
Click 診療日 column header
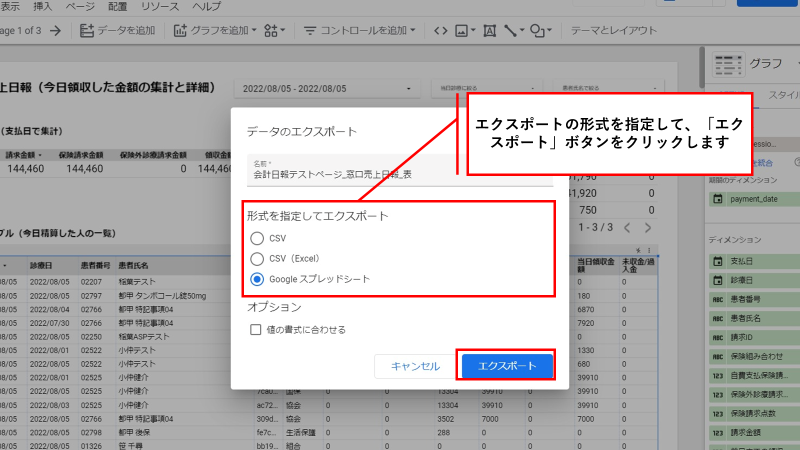click(x=41, y=265)
